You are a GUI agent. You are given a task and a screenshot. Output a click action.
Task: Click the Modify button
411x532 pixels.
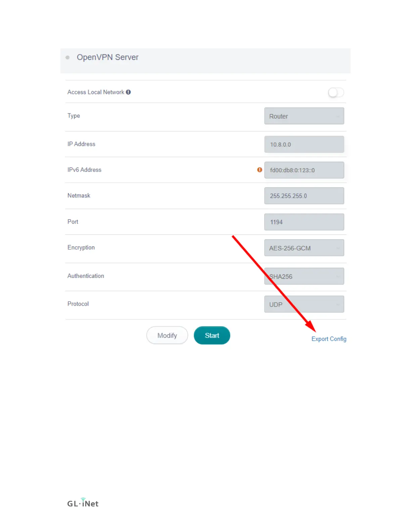[167, 336]
